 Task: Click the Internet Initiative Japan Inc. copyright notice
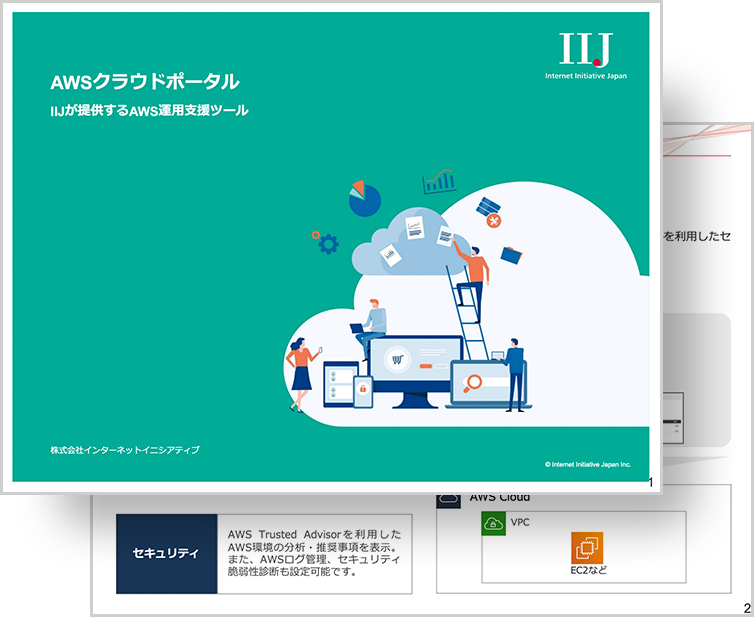pos(588,464)
